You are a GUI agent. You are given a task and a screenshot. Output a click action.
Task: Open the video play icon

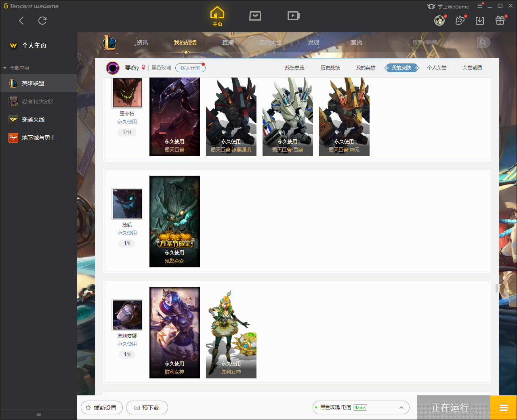click(294, 16)
